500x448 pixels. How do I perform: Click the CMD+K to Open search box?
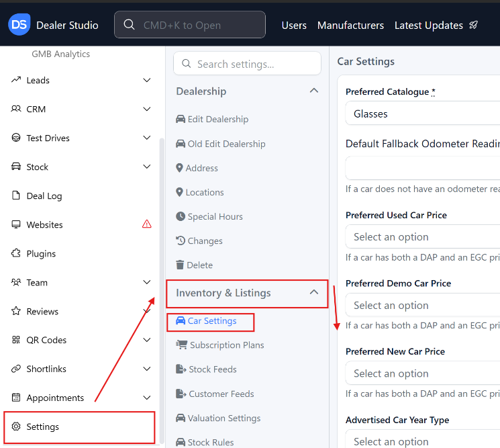[x=190, y=26]
